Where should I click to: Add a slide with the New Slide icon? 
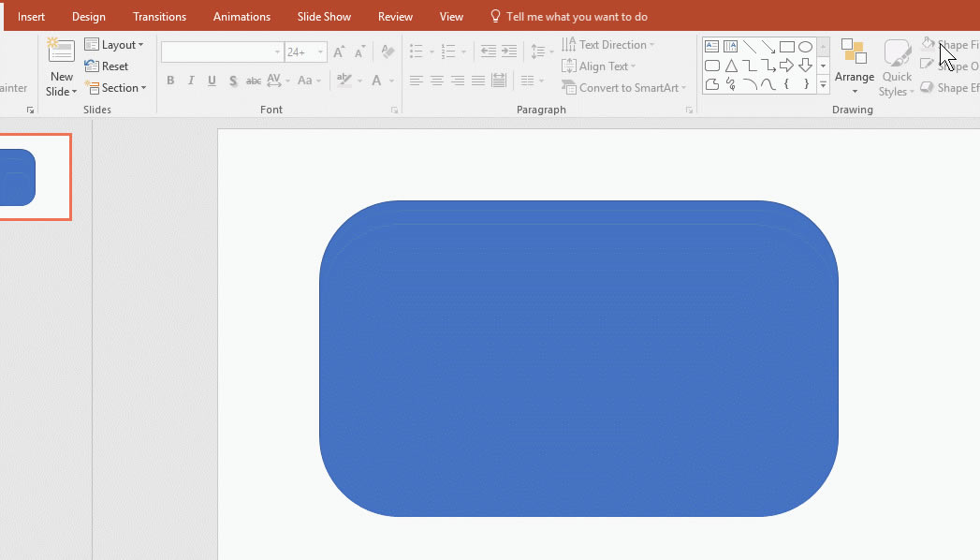61,51
